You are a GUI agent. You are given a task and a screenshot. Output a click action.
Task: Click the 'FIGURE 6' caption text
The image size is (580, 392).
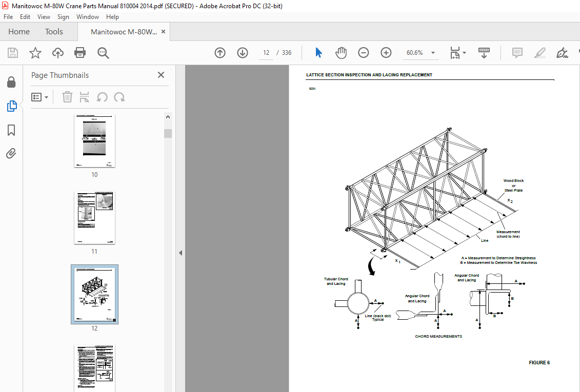(x=539, y=363)
